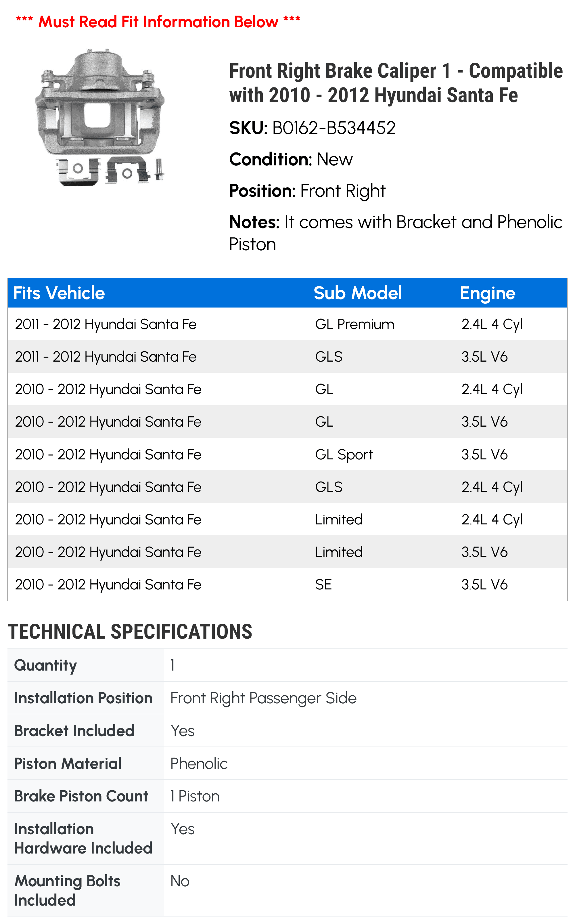
Task: Click the Front Right Passenger Side value
Action: (263, 698)
